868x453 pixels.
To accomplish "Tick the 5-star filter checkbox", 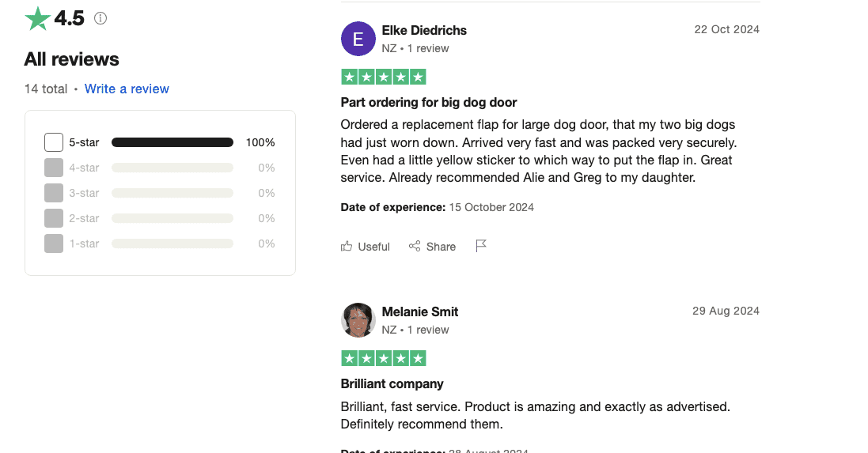I will pyautogui.click(x=54, y=142).
